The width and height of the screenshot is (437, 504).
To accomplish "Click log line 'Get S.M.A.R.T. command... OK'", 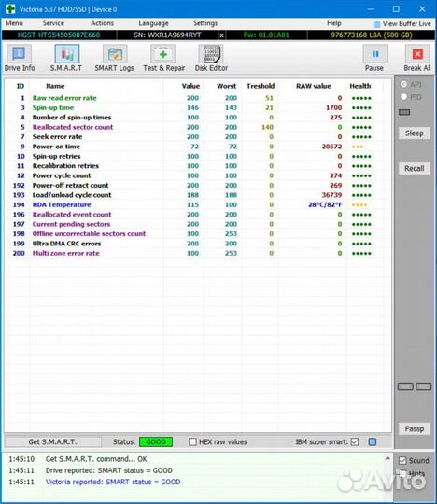I will point(96,459).
